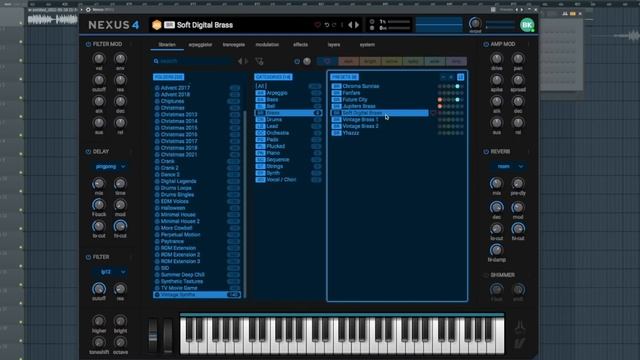Click the master output volume knob

(475, 23)
